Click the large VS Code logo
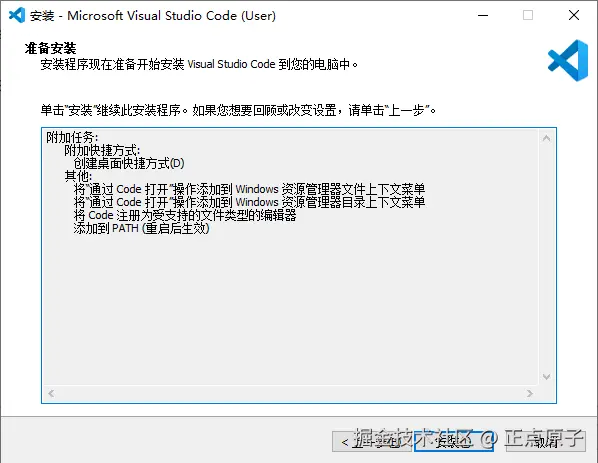The image size is (598, 463). 568,60
